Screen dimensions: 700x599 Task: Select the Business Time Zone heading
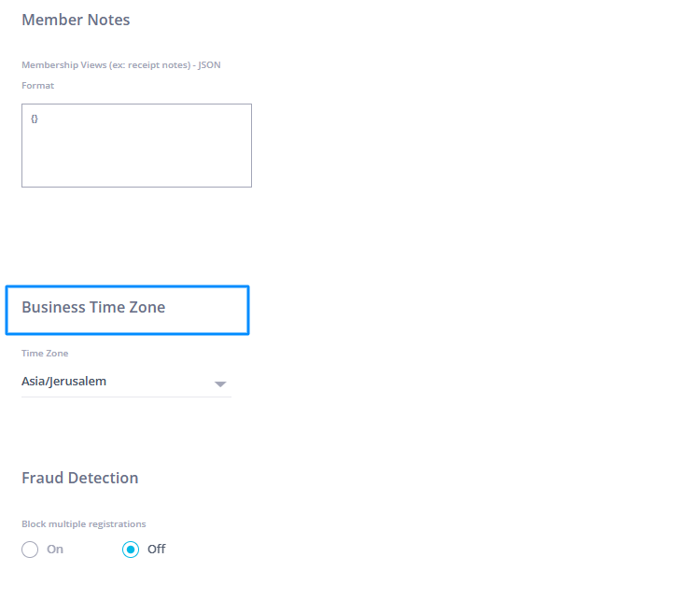point(93,307)
